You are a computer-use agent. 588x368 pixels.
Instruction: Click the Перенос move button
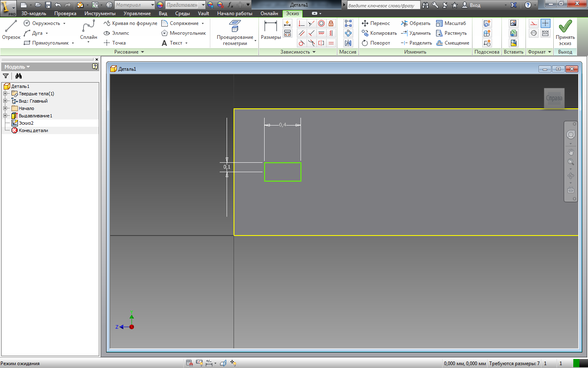click(x=376, y=23)
